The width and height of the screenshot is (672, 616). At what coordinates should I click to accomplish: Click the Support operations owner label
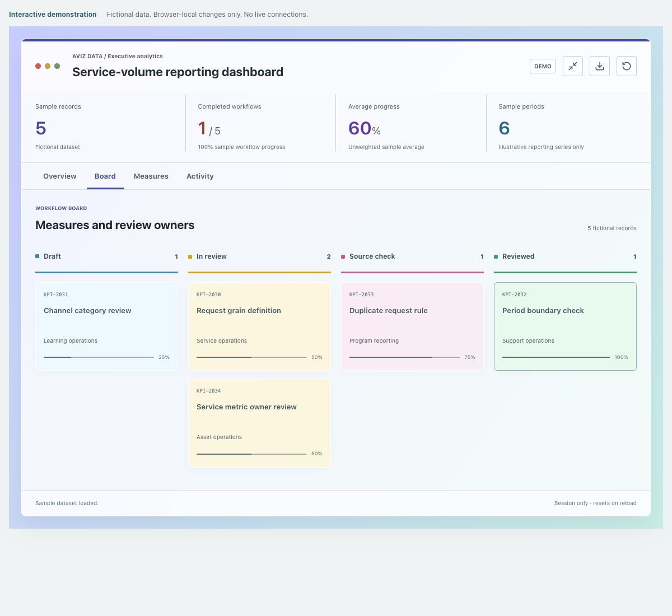[528, 340]
